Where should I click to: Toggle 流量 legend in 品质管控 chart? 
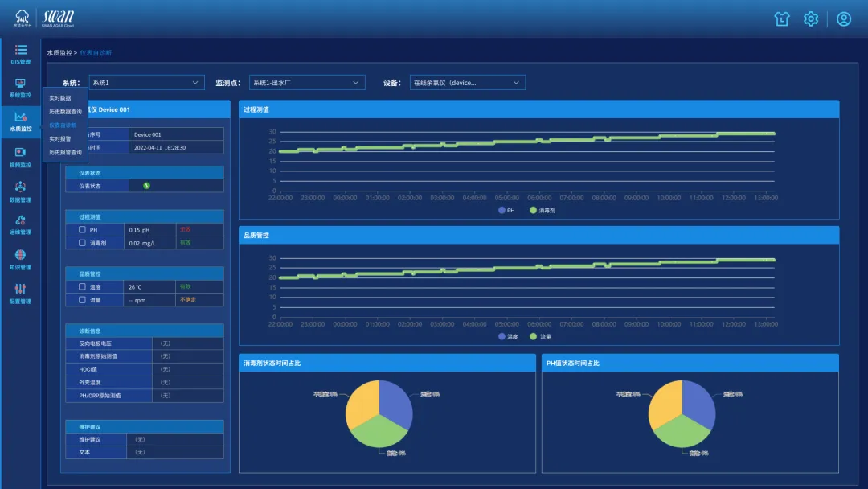[x=540, y=337]
